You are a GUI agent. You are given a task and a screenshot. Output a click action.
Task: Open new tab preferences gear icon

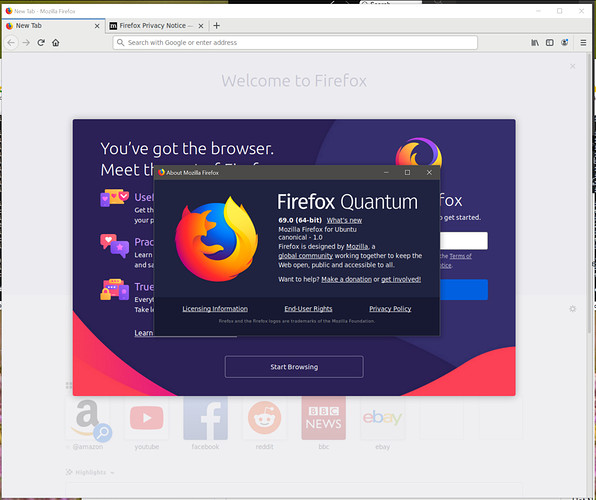click(572, 309)
